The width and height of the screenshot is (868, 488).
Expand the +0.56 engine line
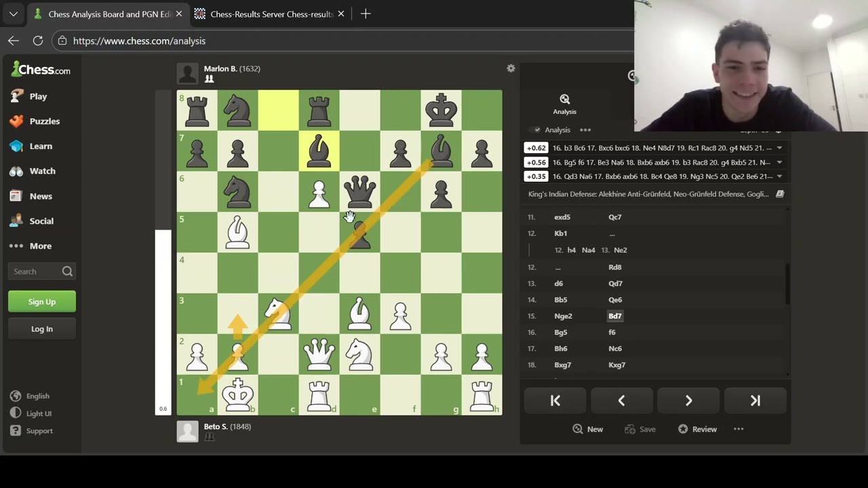(x=779, y=162)
